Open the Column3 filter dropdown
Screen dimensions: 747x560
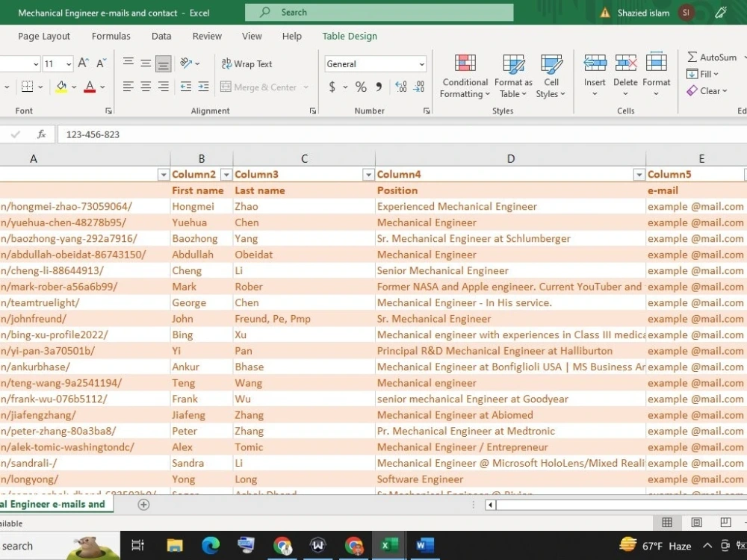pyautogui.click(x=368, y=175)
